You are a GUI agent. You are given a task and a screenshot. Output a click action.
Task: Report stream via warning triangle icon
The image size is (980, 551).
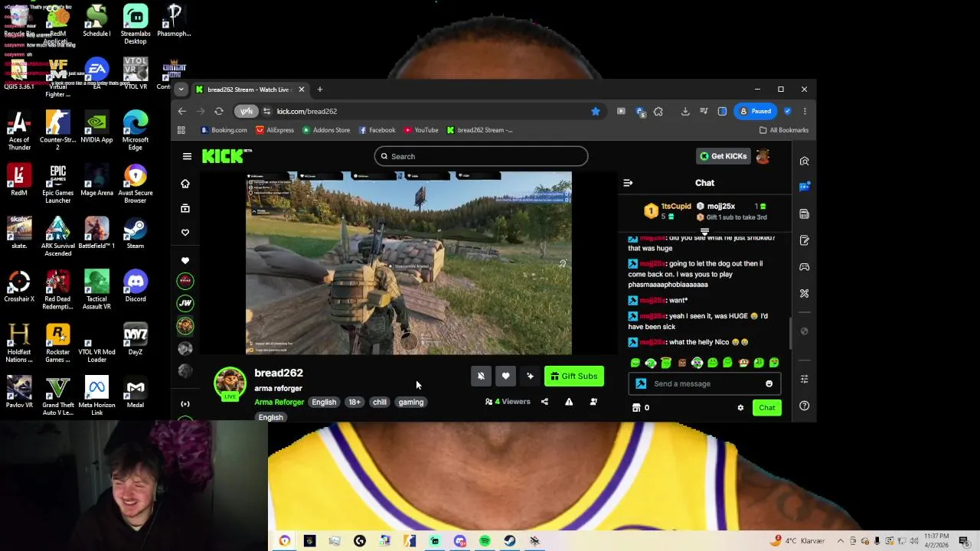(x=569, y=402)
